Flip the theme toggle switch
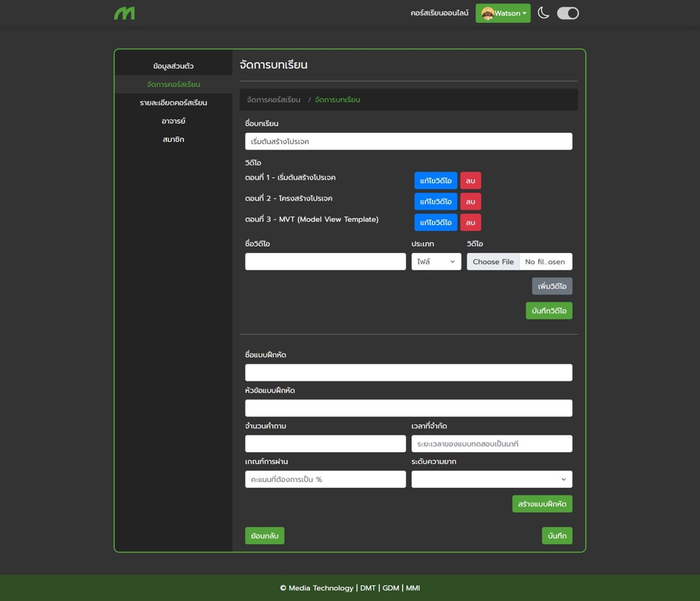700x601 pixels. tap(567, 12)
